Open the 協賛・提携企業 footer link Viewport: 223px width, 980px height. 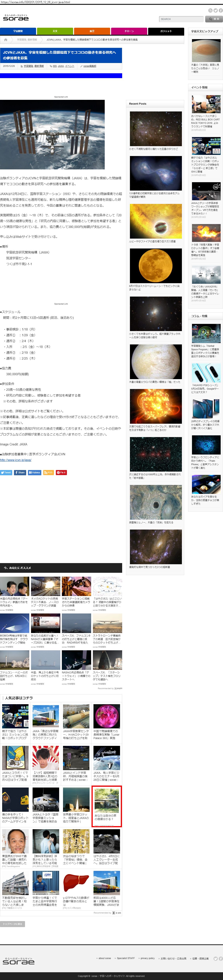point(200,958)
